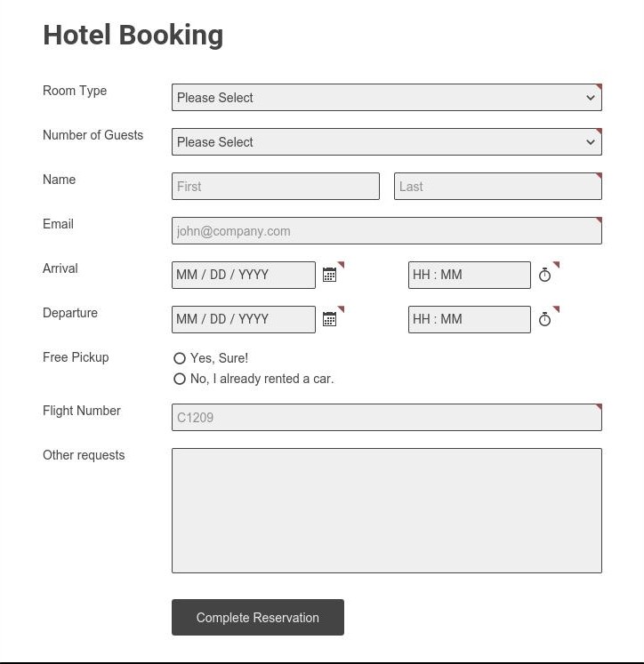The height and width of the screenshot is (664, 644).
Task: Expand the Number of Guests dropdown
Action: [x=386, y=142]
